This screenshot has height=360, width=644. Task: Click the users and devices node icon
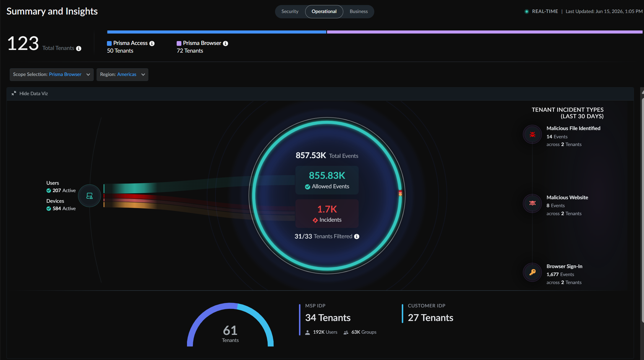(90, 196)
